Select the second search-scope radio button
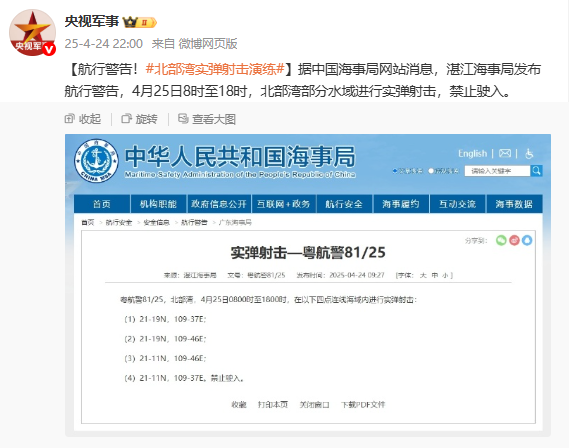The height and width of the screenshot is (448, 569). [431, 171]
